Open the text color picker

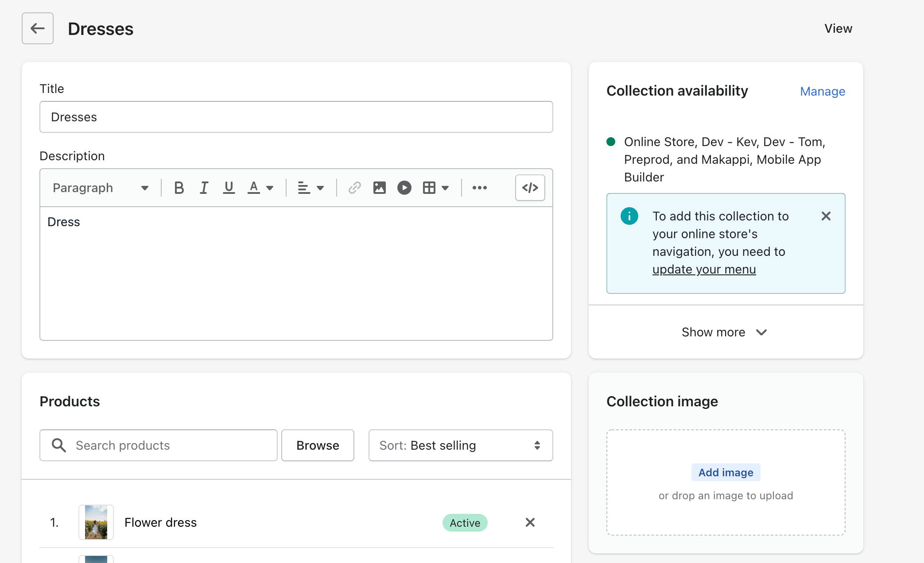point(260,188)
